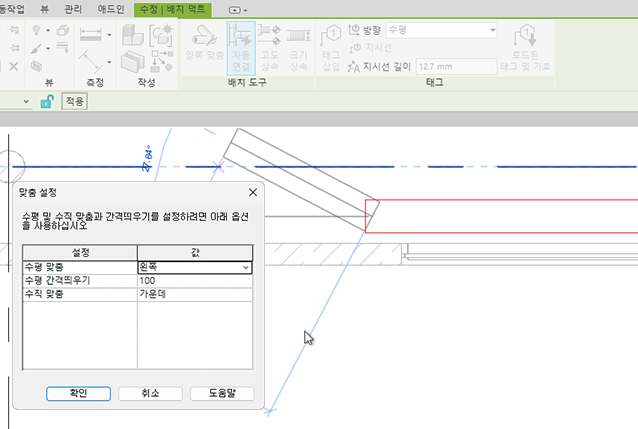This screenshot has height=429, width=638.
Task: Click the leader (지시선) option
Action: coord(371,48)
